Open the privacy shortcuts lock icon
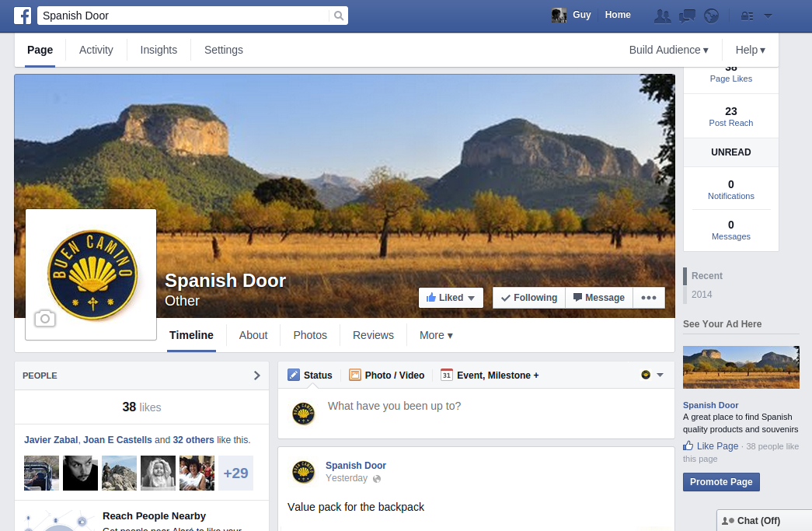 [747, 16]
